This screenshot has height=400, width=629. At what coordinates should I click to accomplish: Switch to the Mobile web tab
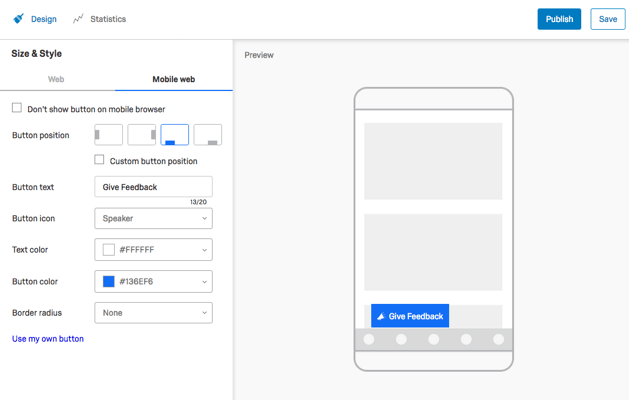pos(174,79)
